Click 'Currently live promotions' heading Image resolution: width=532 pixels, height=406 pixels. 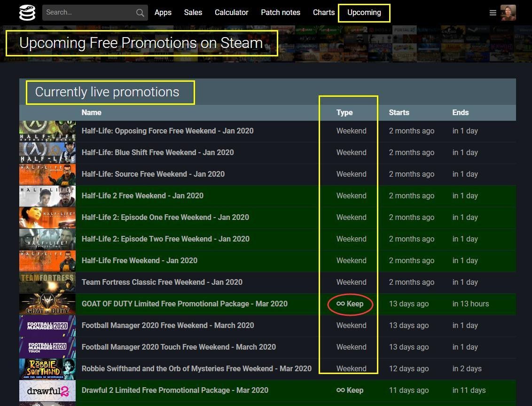click(107, 92)
